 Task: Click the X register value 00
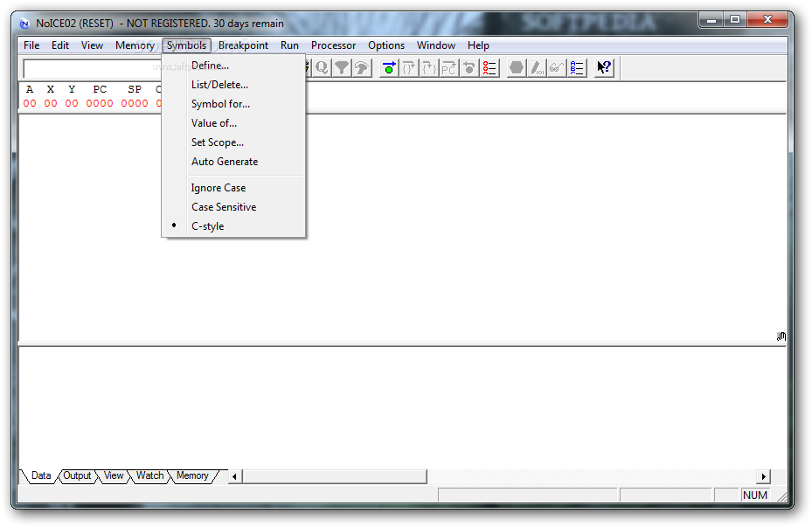(x=51, y=103)
